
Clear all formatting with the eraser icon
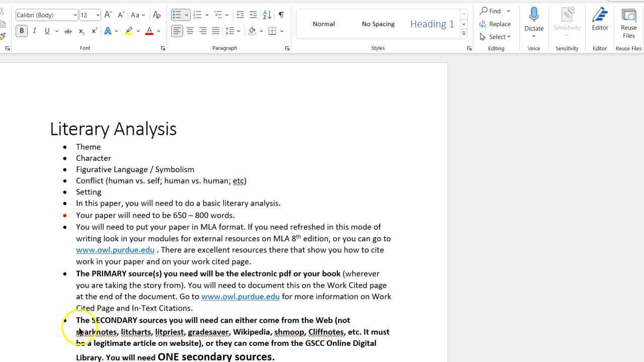[x=156, y=15]
